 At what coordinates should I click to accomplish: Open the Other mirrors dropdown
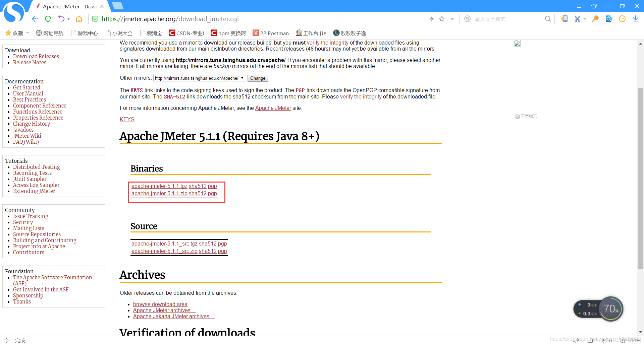pyautogui.click(x=200, y=78)
